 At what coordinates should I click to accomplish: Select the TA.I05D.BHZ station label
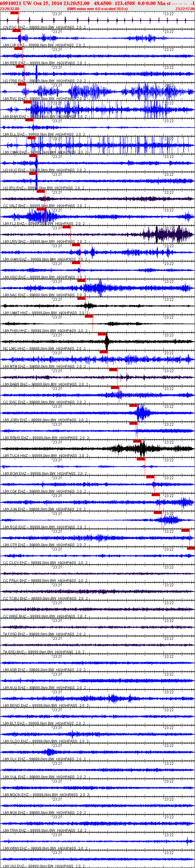coord(43,652)
